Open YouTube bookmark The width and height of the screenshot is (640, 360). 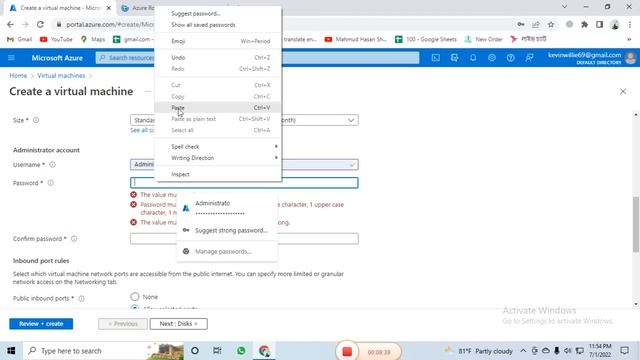pos(56,39)
